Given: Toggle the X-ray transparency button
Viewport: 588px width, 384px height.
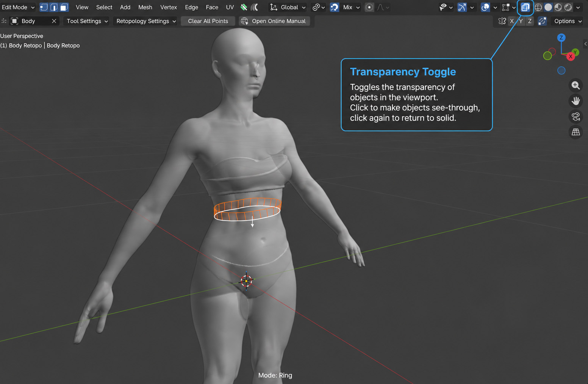Looking at the screenshot, I should (525, 7).
